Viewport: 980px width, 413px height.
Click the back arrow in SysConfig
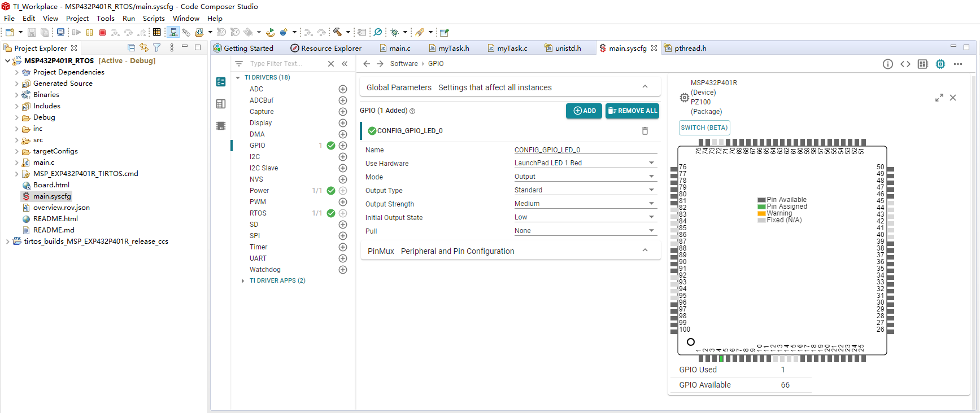point(367,64)
